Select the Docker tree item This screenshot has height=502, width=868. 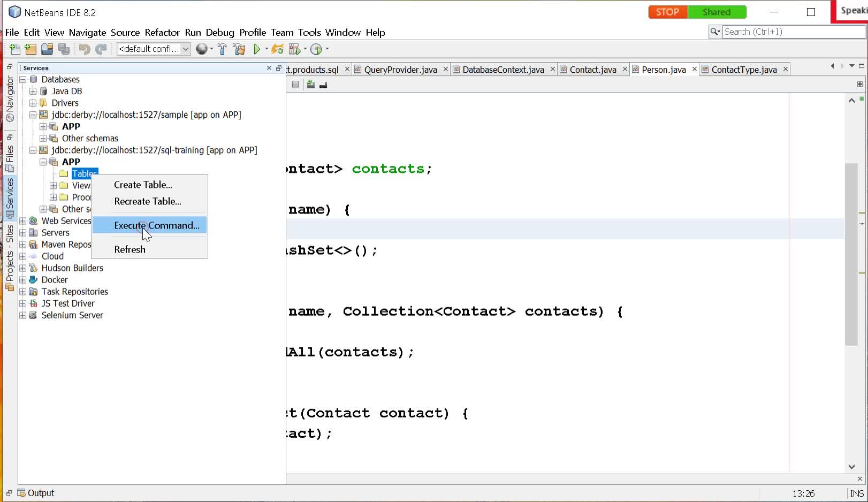[x=55, y=280]
